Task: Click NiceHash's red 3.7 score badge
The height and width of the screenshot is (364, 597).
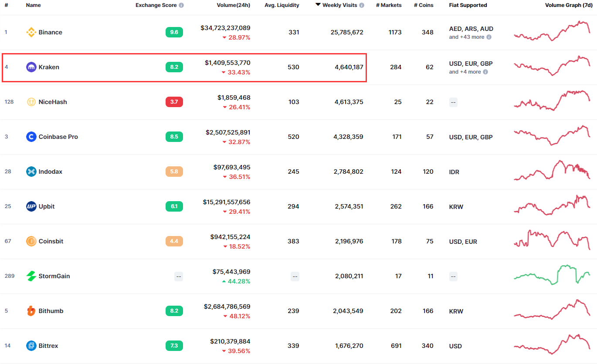Action: pyautogui.click(x=174, y=102)
